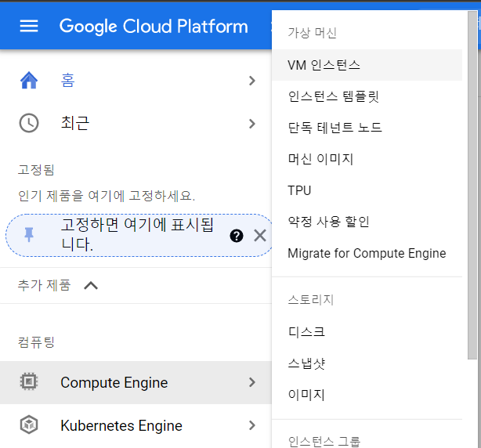This screenshot has width=481, height=448.
Task: Click the 가상 머신 section header
Action: [312, 33]
